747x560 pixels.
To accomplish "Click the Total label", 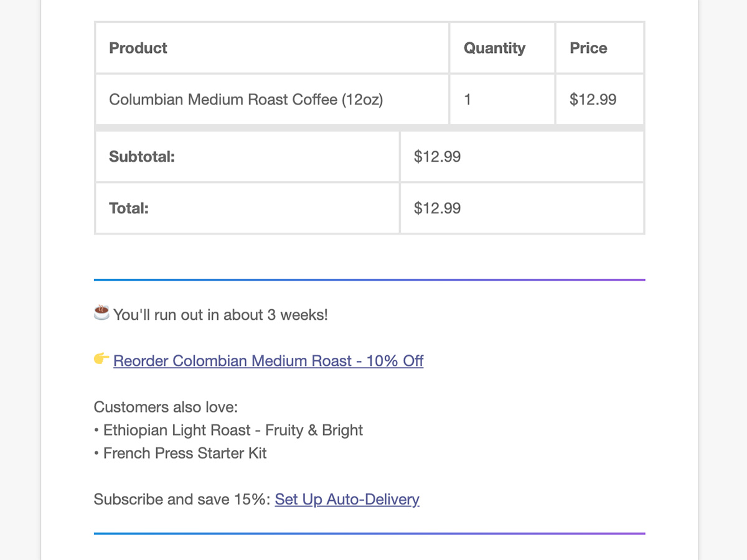I will 129,208.
